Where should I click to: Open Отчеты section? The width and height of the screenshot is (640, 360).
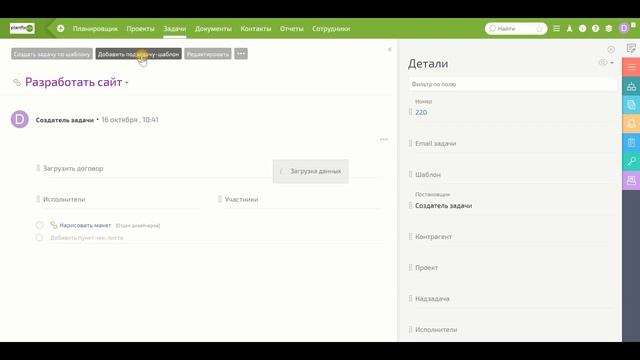[x=291, y=29]
